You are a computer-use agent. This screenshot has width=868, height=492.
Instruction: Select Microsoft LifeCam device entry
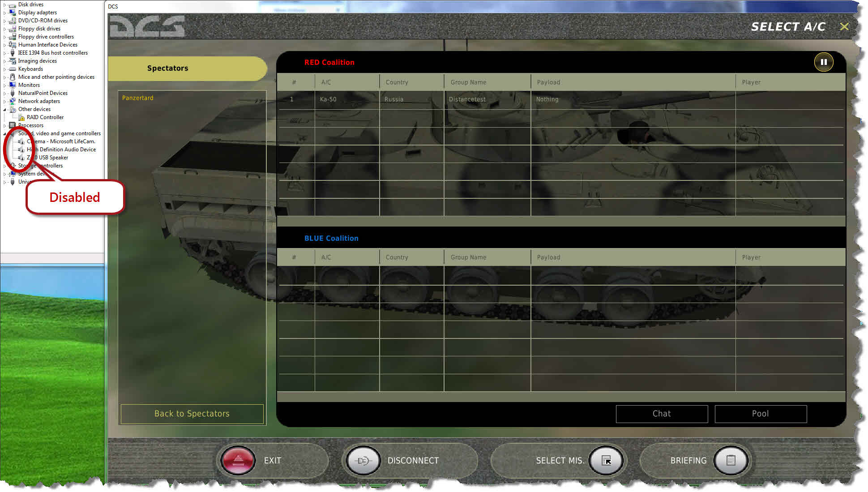(x=61, y=141)
